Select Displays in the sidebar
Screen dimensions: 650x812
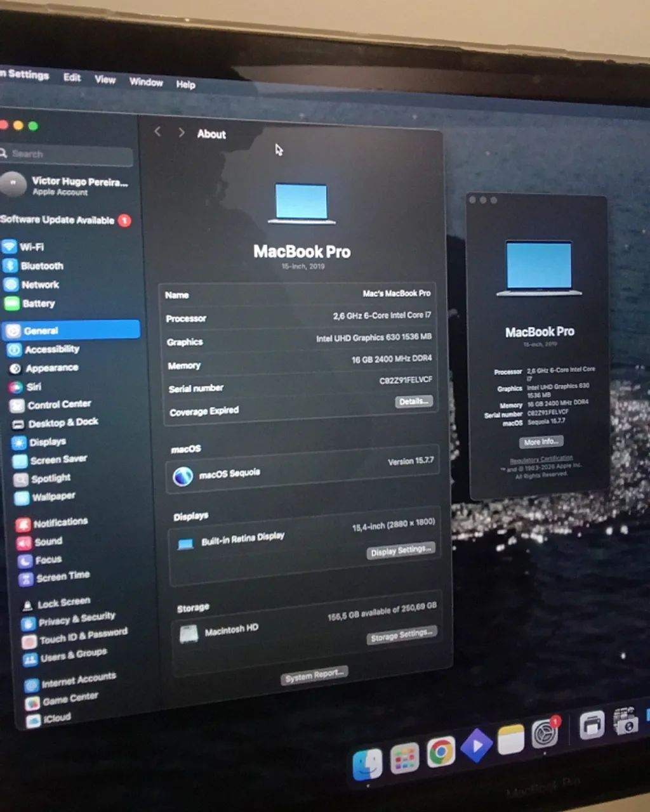39,442
